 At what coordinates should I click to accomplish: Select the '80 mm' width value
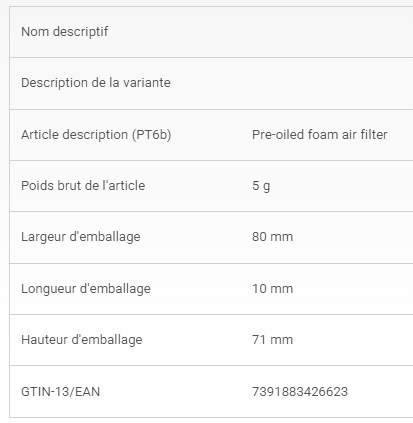point(272,237)
